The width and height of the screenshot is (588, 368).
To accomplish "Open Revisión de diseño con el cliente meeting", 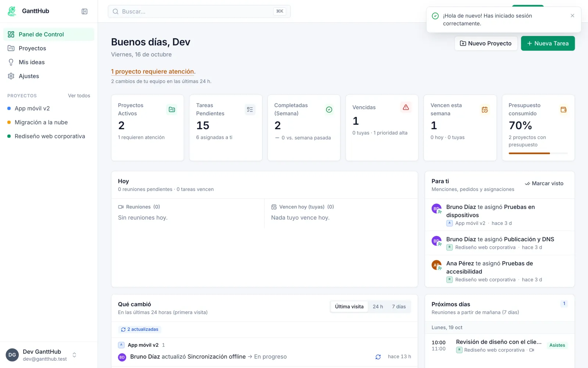I will (x=500, y=346).
